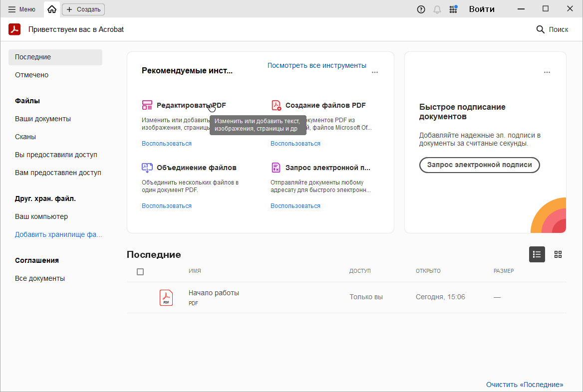This screenshot has height=392, width=583.
Task: Click the Combine files icon
Action: click(x=147, y=168)
